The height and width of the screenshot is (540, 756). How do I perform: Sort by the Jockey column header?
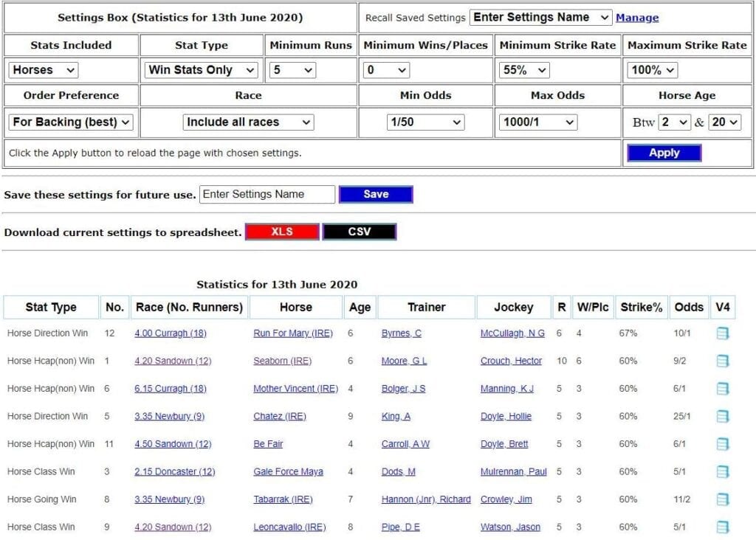click(514, 308)
